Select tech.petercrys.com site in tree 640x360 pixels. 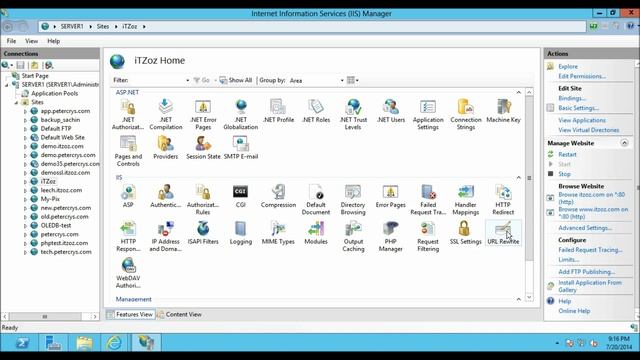click(66, 252)
